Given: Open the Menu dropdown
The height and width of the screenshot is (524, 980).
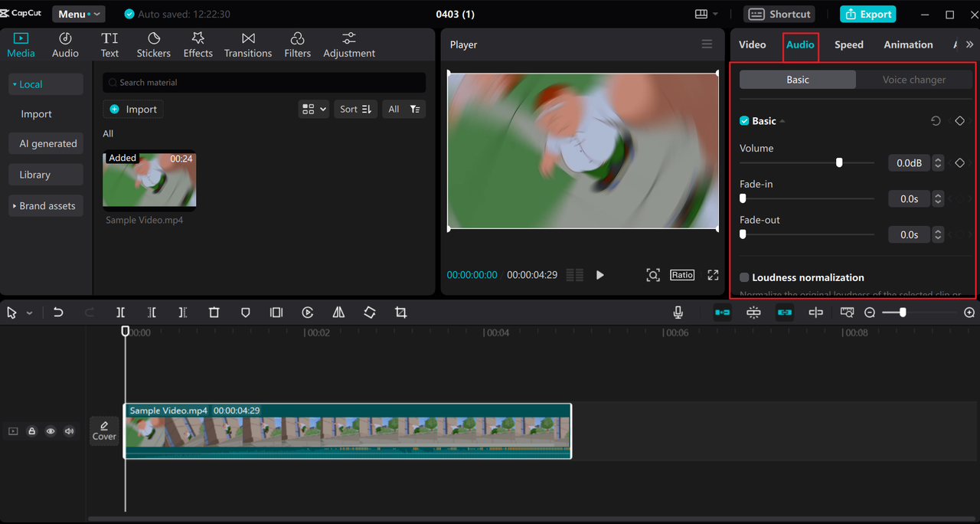Looking at the screenshot, I should point(79,14).
